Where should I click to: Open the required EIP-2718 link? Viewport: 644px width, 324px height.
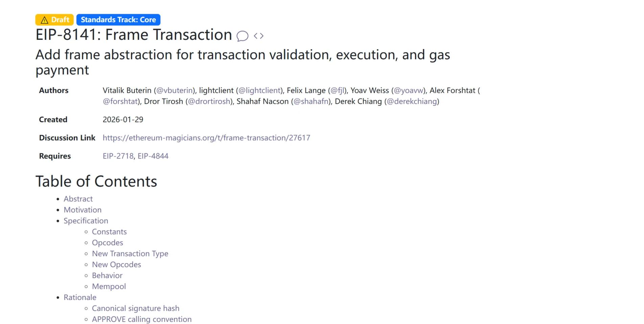(118, 156)
